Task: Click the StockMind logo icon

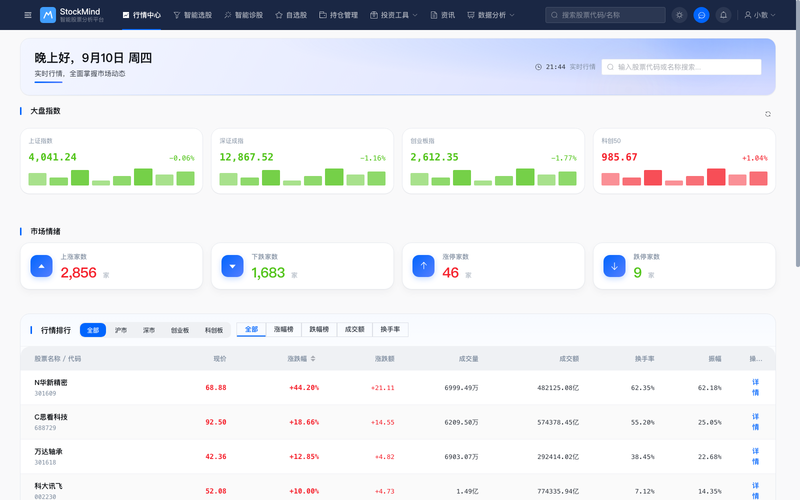Action: pos(48,15)
